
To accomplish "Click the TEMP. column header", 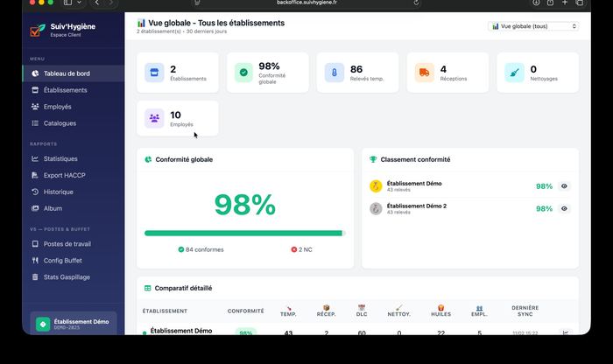I will click(x=288, y=311).
